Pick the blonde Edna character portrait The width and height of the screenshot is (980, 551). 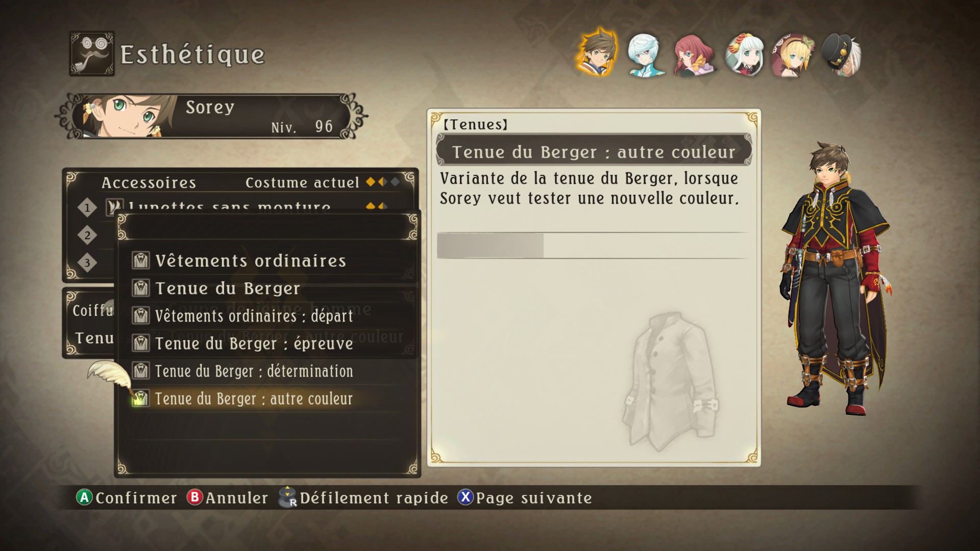[793, 55]
